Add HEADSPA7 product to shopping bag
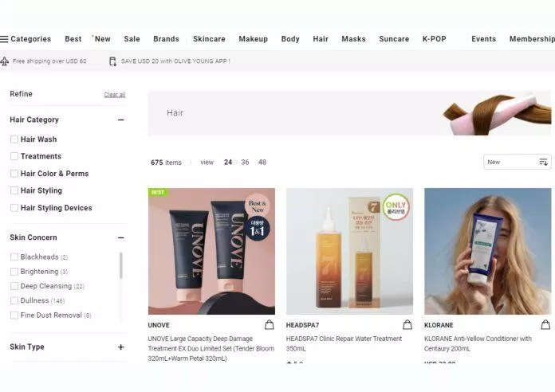The image size is (555, 392). [x=407, y=324]
